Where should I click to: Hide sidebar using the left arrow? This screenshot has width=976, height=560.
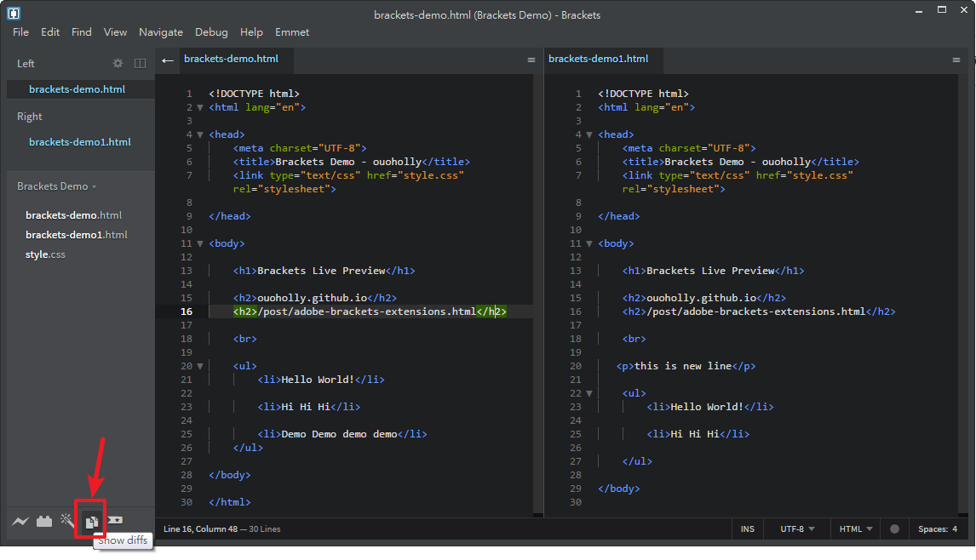[168, 60]
